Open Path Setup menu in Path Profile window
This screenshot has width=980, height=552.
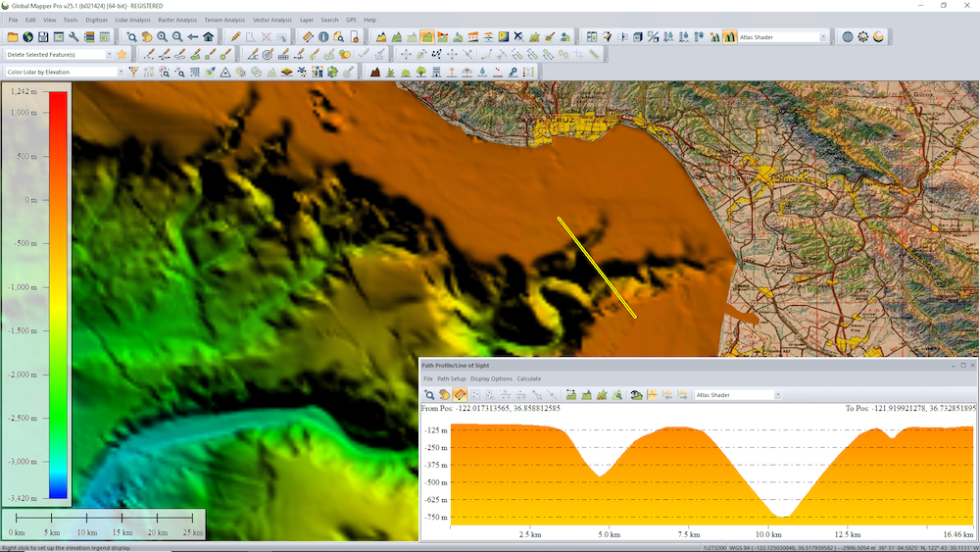pyautogui.click(x=451, y=378)
